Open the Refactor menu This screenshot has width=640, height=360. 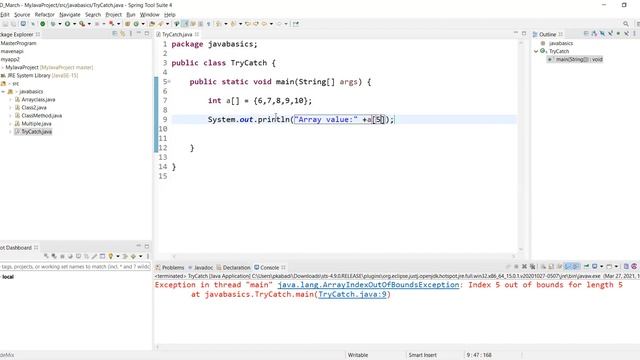click(44, 15)
